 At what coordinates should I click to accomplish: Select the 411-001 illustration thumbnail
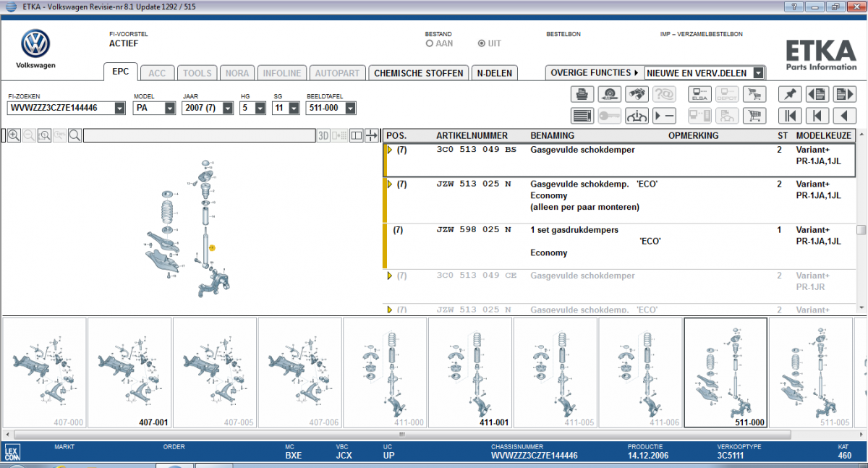tap(470, 373)
